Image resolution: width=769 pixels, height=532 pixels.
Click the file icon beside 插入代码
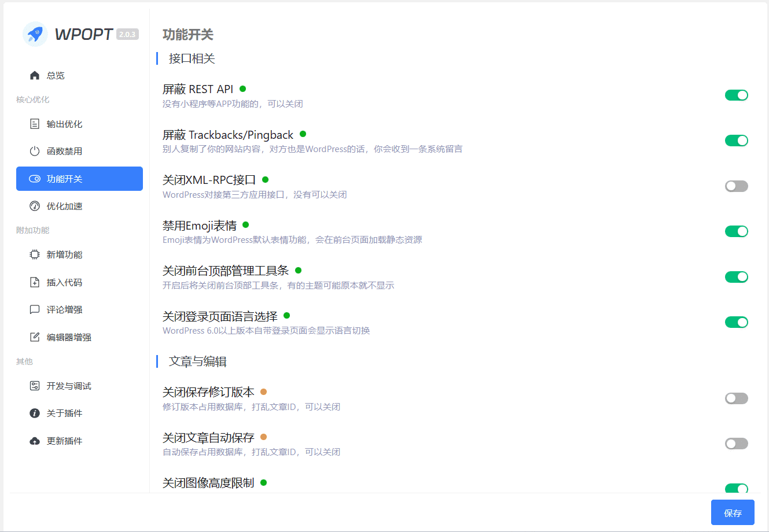[x=35, y=282]
